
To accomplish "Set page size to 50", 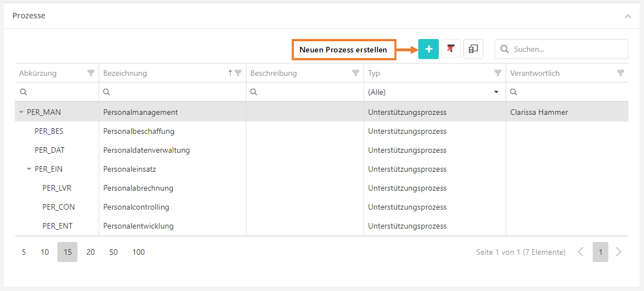I will coord(113,252).
